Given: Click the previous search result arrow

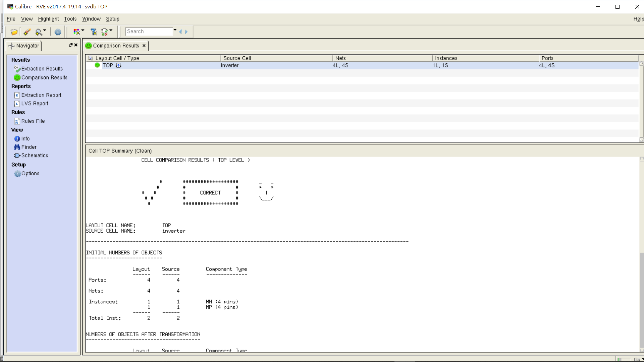Looking at the screenshot, I should [x=180, y=32].
